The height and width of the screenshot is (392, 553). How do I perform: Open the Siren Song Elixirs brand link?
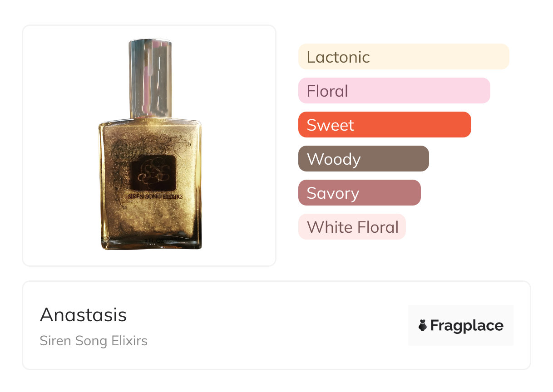tap(94, 341)
